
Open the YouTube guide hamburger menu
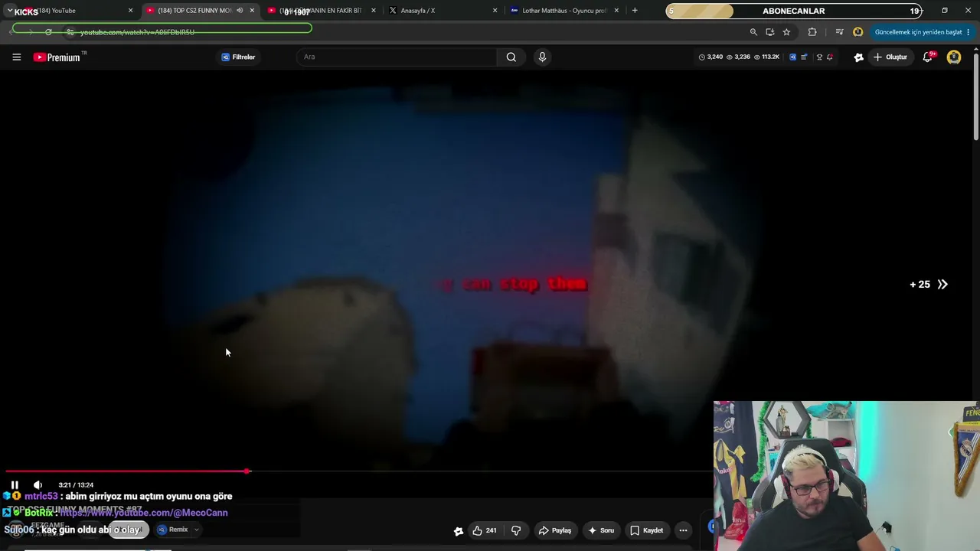[x=16, y=57]
